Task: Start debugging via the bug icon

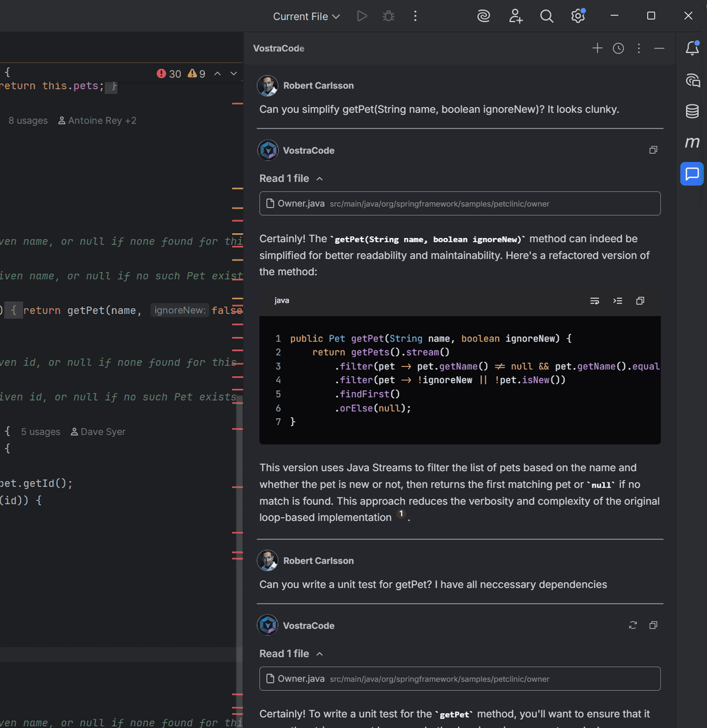Action: [388, 16]
